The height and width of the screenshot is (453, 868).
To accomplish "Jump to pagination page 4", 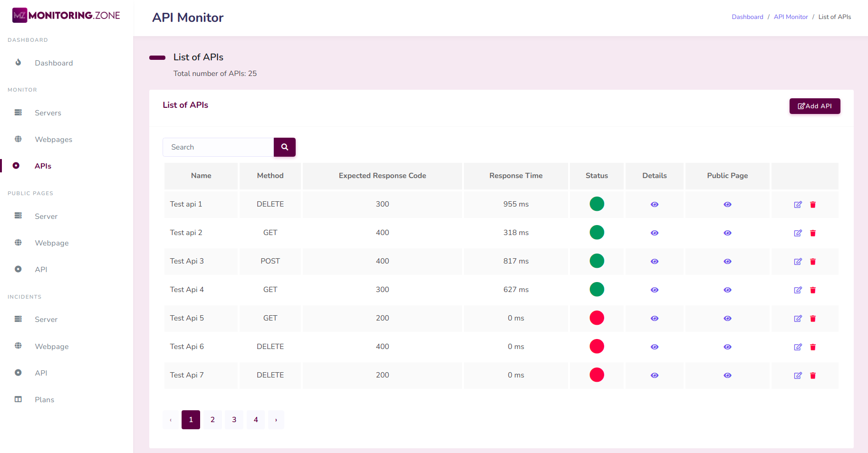I will 256,420.
